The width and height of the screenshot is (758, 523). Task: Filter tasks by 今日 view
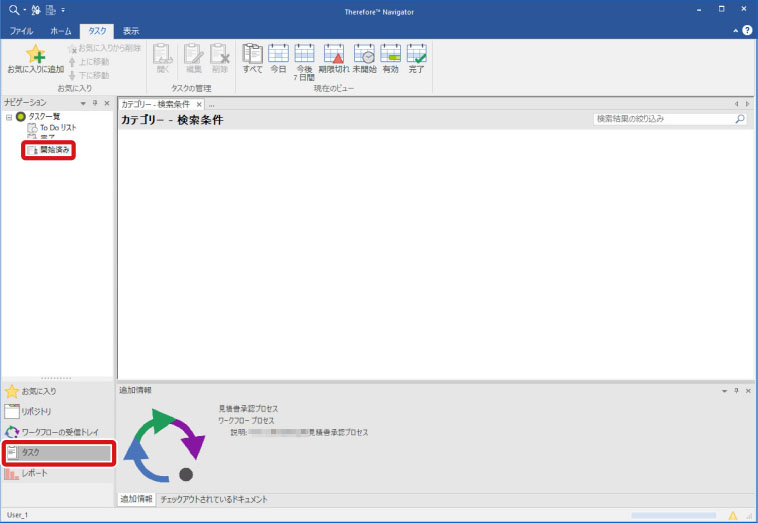click(x=279, y=58)
